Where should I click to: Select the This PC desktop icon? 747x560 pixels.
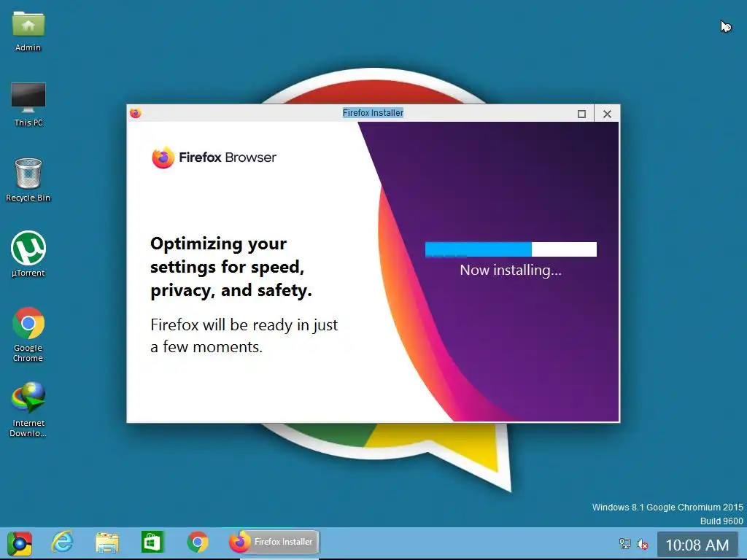(x=28, y=105)
